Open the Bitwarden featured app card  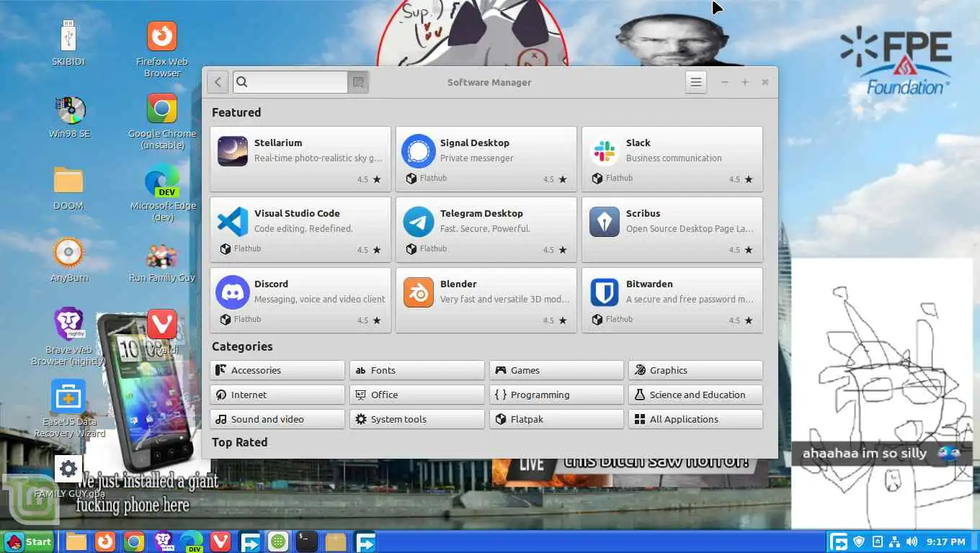click(x=672, y=300)
